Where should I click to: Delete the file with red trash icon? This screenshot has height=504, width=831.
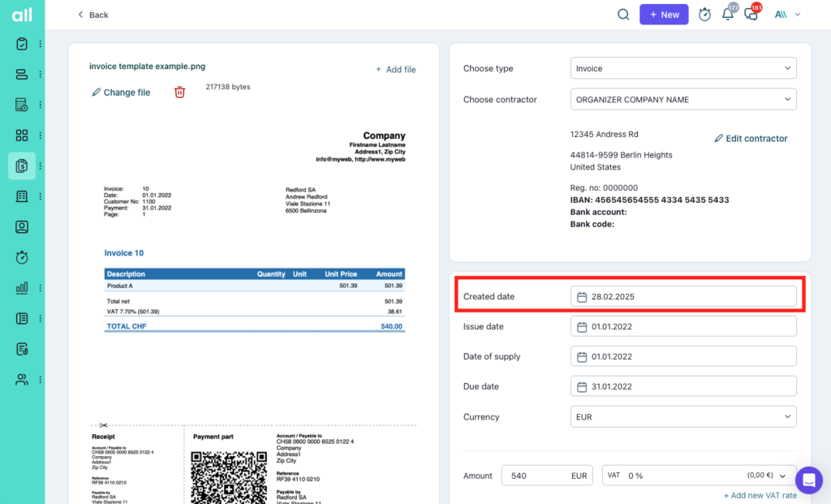point(179,93)
